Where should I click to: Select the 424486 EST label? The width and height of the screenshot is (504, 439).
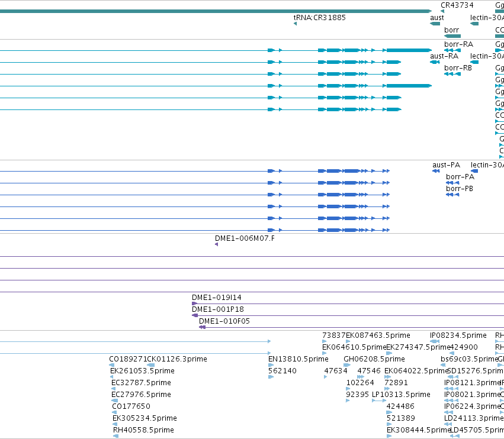pyautogui.click(x=400, y=406)
